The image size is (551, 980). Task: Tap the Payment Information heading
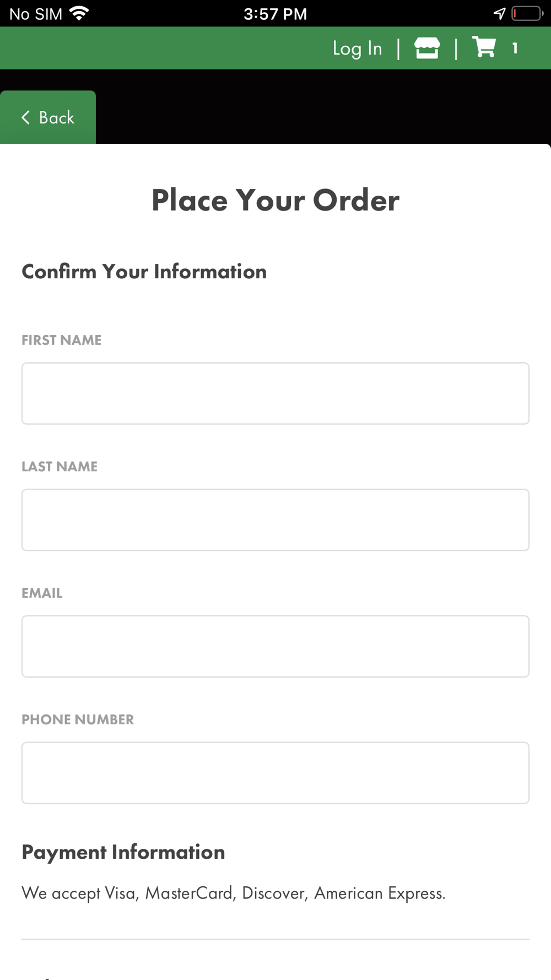pos(123,852)
